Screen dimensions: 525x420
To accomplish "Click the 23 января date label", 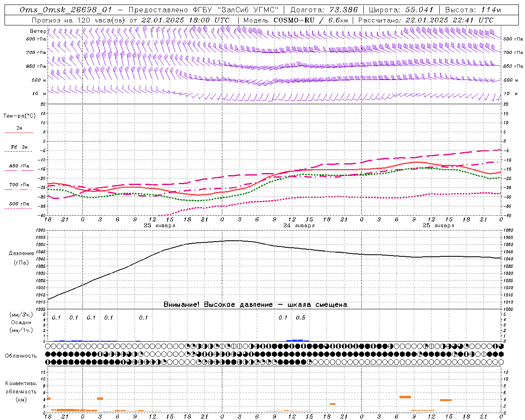I will point(159,226).
